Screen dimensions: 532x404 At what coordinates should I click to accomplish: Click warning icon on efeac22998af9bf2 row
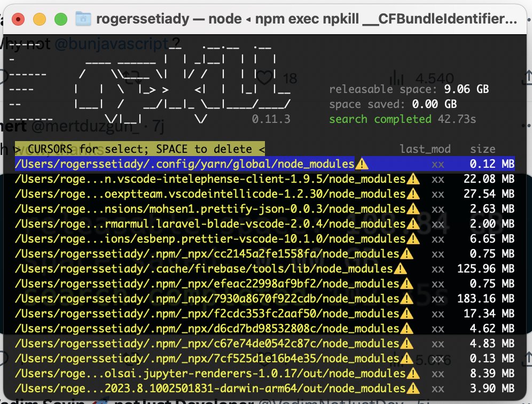point(406,283)
